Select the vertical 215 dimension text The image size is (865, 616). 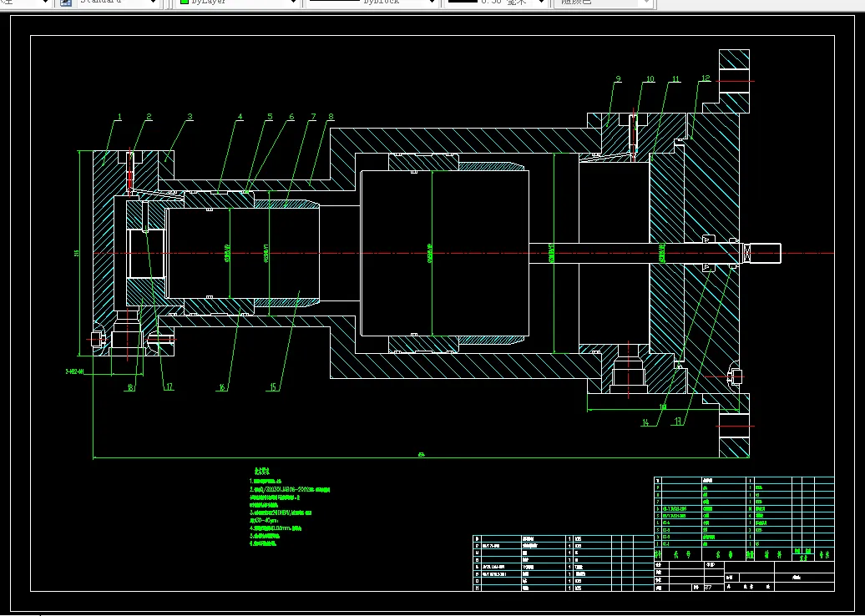click(x=76, y=252)
